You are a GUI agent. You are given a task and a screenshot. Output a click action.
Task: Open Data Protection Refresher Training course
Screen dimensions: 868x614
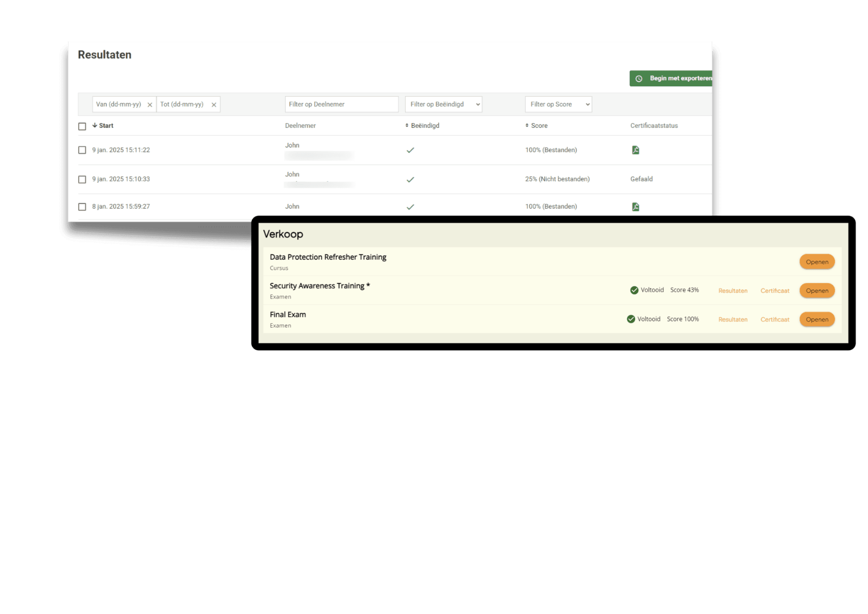817,262
